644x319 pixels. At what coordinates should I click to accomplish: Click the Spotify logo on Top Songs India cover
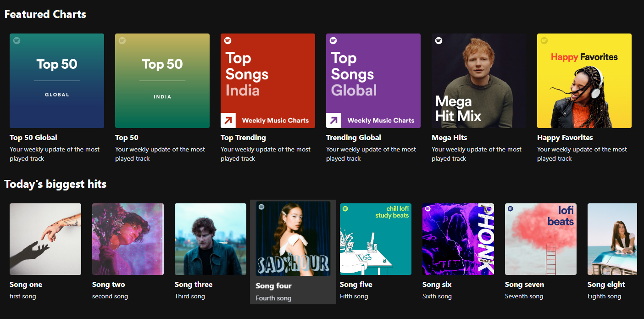click(x=228, y=41)
